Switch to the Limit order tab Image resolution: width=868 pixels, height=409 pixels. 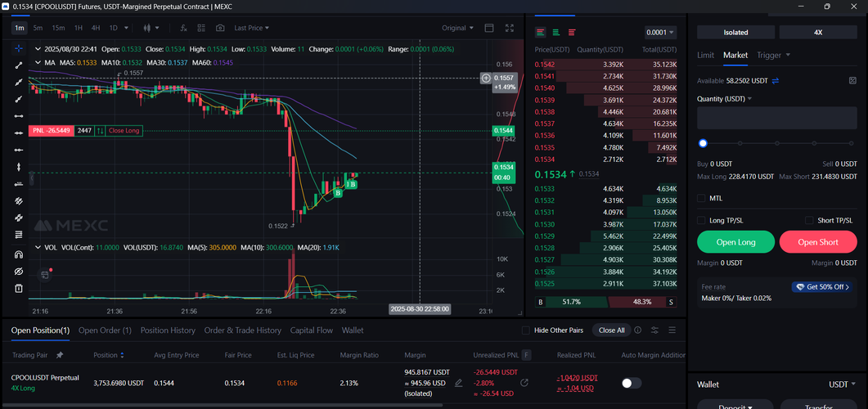(705, 55)
